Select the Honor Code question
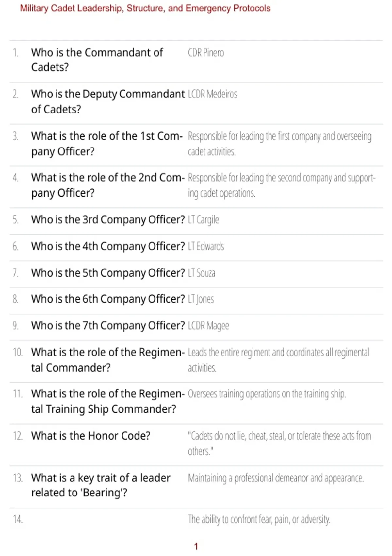Viewport: 392px width, 556px height. (91, 436)
